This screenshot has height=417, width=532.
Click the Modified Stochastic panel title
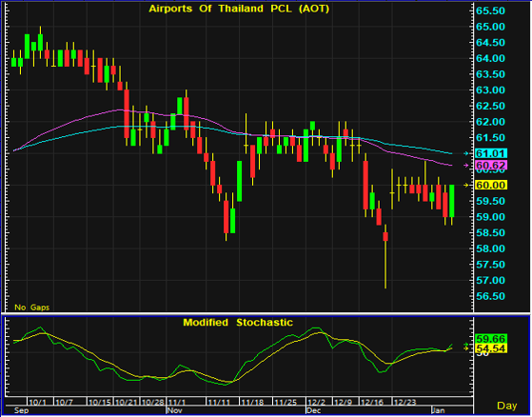point(238,322)
